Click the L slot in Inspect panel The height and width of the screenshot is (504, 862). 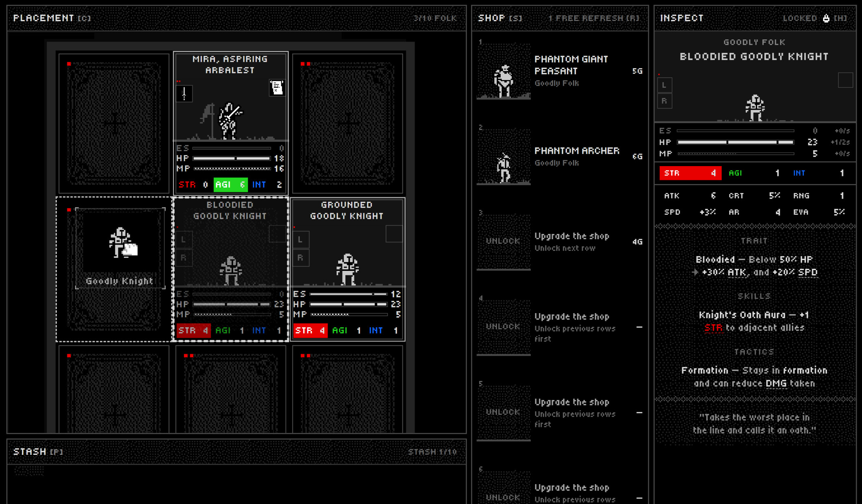pyautogui.click(x=664, y=85)
